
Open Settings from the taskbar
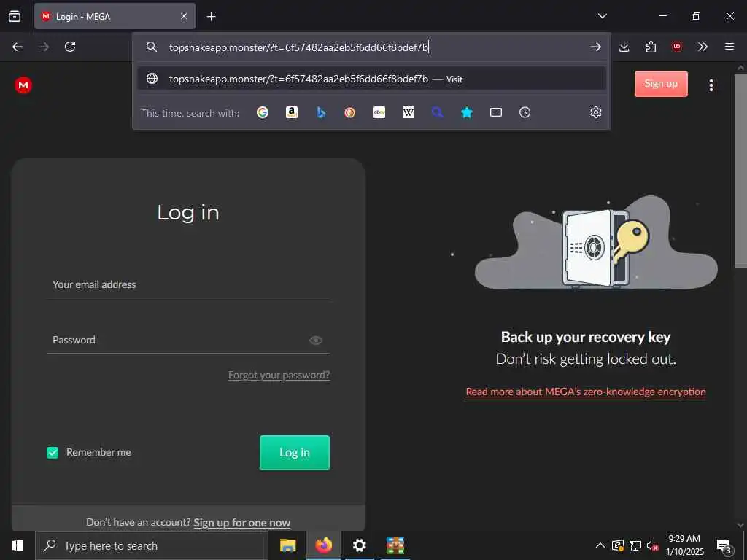click(359, 545)
